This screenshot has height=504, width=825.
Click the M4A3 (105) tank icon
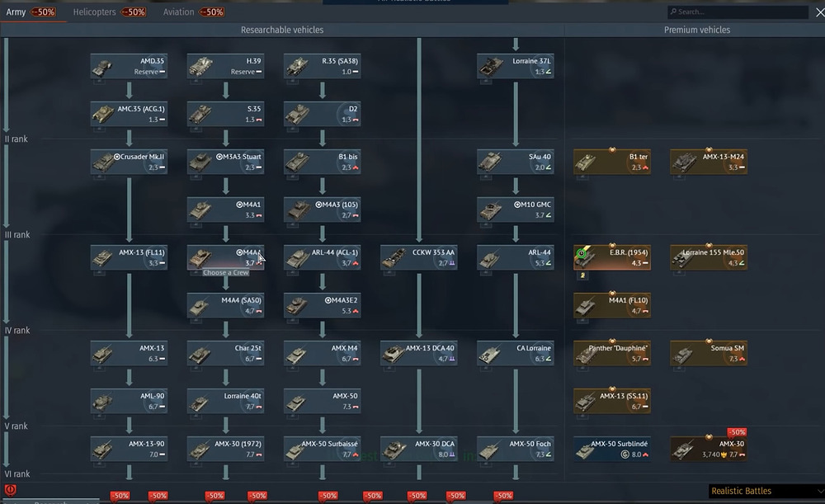[x=299, y=210]
